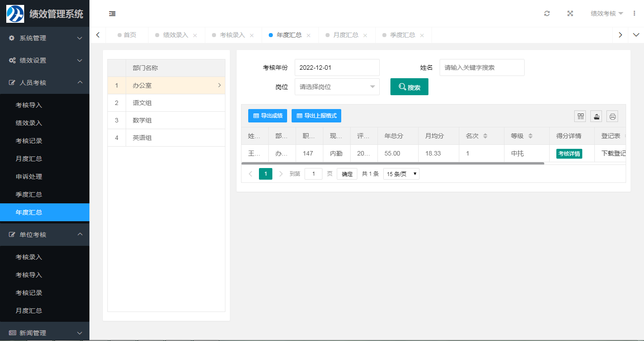This screenshot has height=341, width=644.
Task: Print the table using the printer icon
Action: [x=612, y=116]
